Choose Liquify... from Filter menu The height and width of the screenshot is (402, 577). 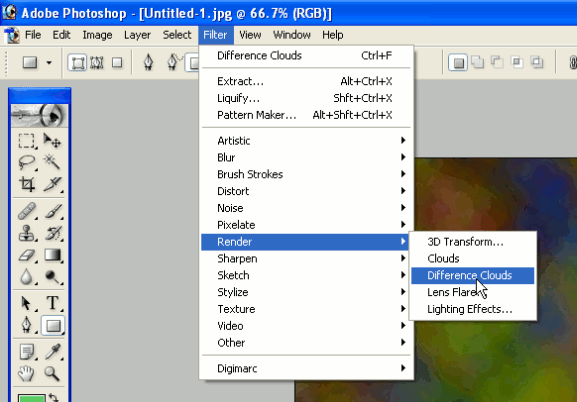click(306, 98)
